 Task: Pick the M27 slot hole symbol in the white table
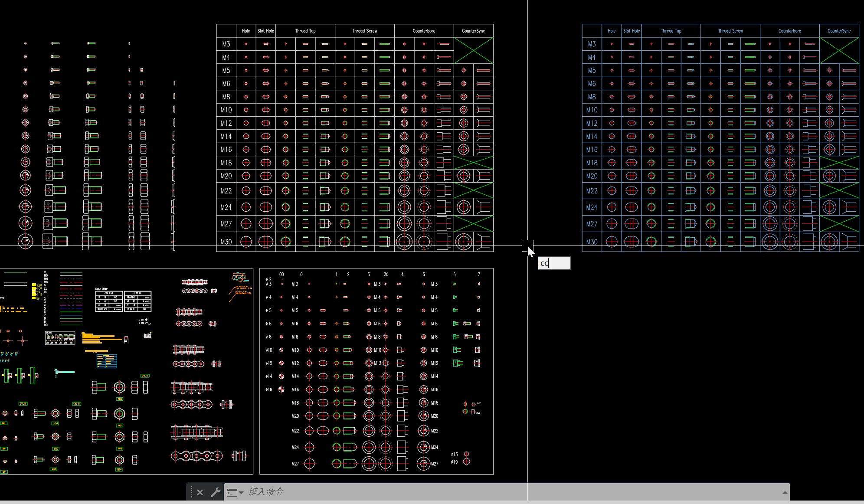point(265,224)
